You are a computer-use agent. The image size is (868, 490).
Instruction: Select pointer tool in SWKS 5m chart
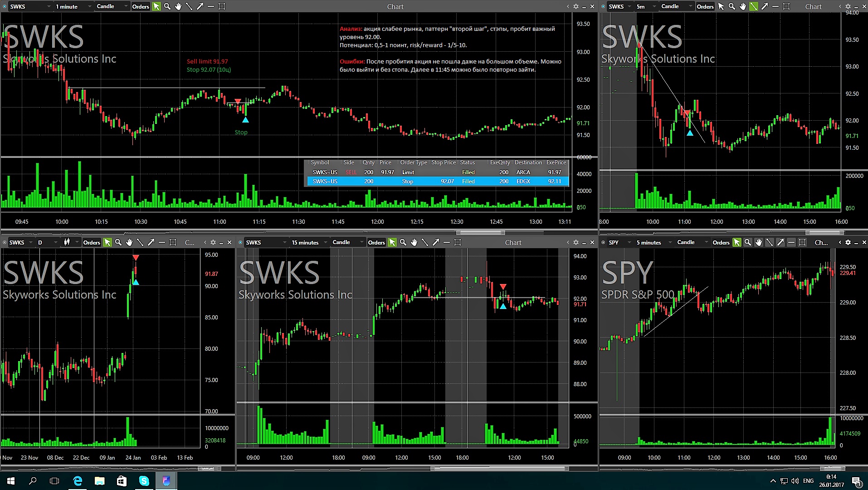[721, 6]
